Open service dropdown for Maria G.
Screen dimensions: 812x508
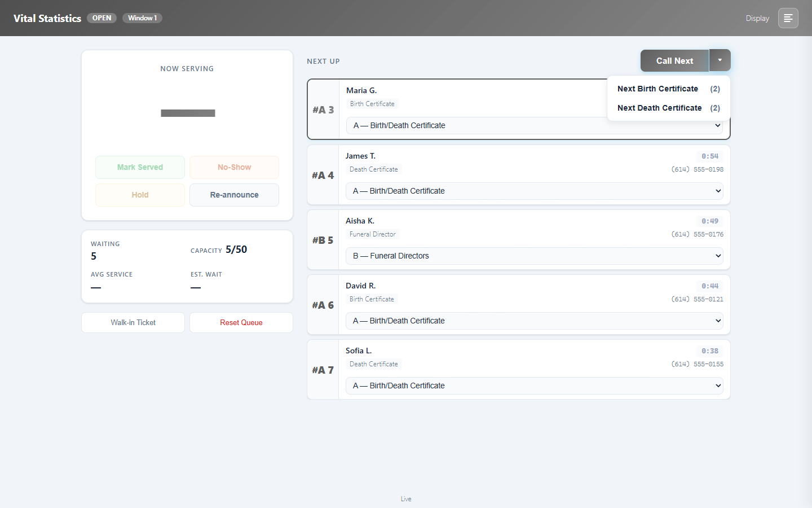click(x=535, y=125)
